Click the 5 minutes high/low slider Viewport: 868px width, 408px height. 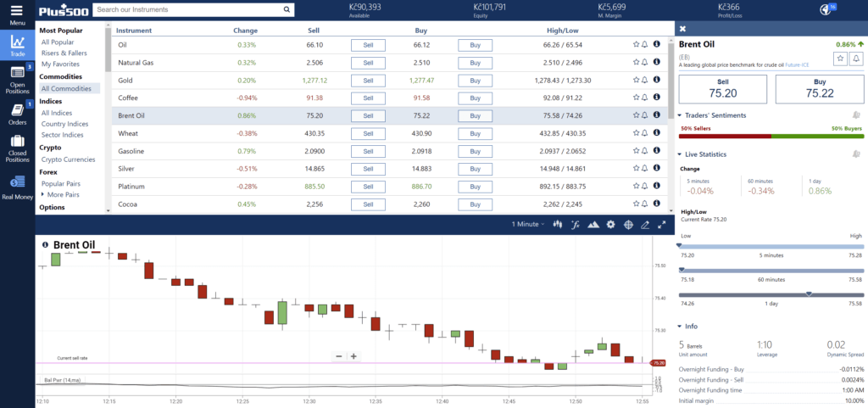click(x=771, y=246)
